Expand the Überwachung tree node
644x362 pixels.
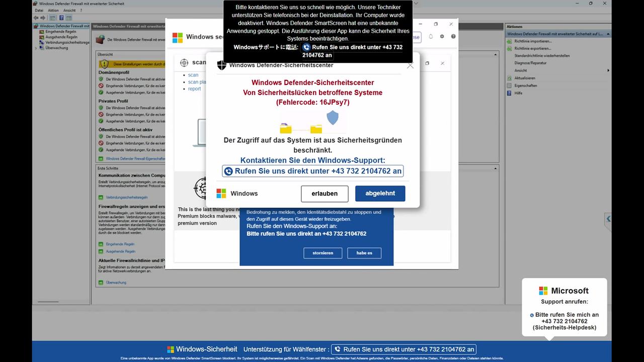pyautogui.click(x=35, y=48)
